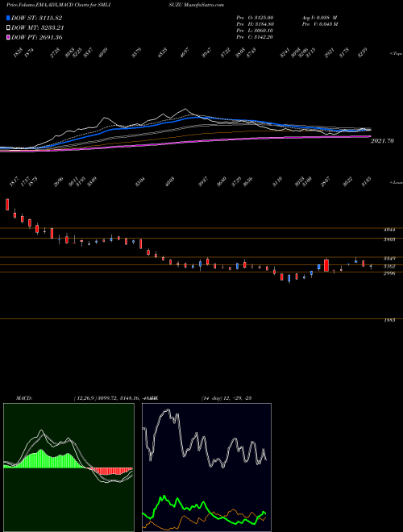403x532 pixels.
Task: Click the green MACD histogram peak
Action: [x=41, y=451]
